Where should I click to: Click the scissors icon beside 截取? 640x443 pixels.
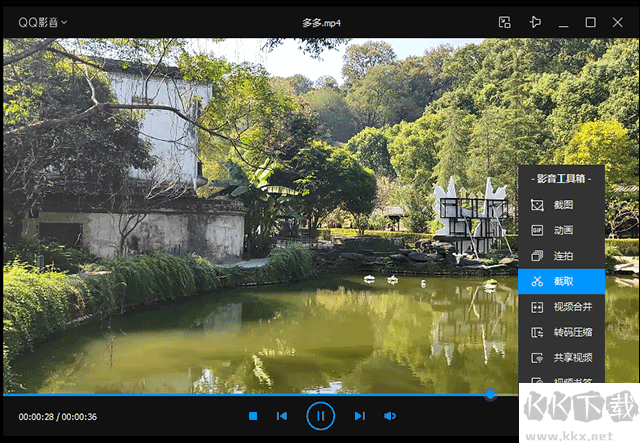point(536,282)
